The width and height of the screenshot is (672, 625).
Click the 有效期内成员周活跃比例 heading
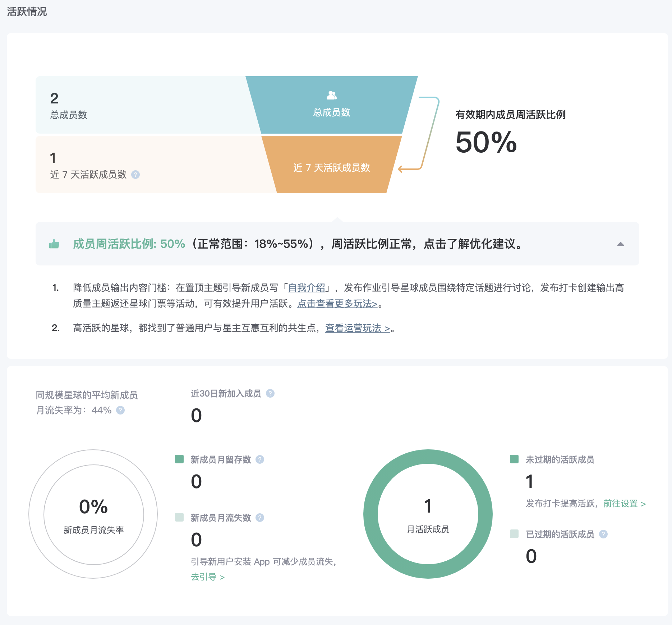click(510, 115)
